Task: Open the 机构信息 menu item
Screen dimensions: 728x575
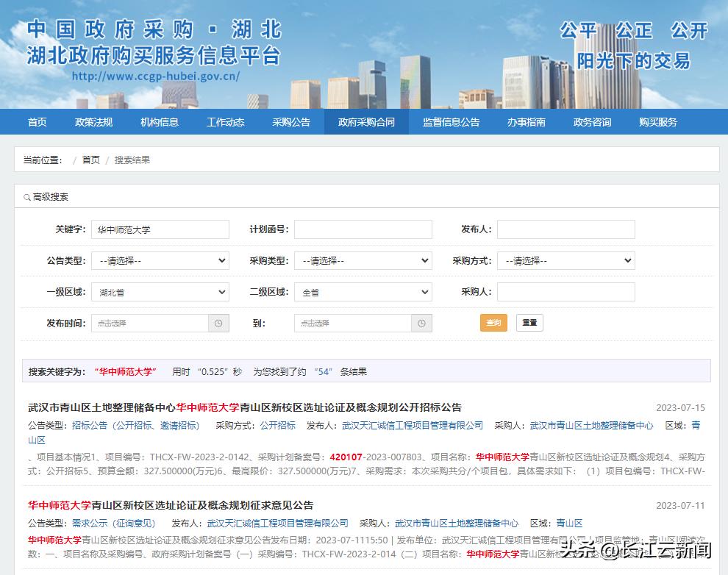Action: tap(160, 122)
